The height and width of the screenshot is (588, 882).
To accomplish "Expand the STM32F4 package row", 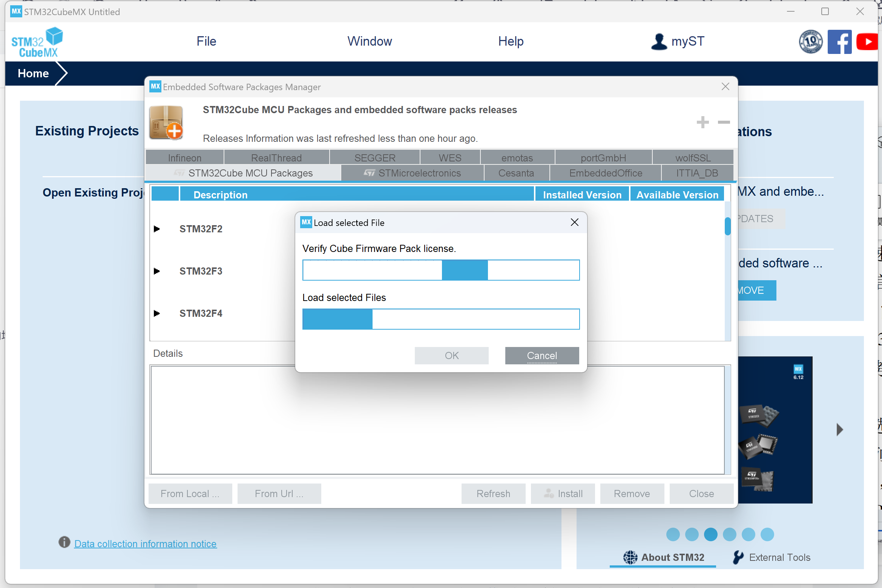I will tap(157, 313).
